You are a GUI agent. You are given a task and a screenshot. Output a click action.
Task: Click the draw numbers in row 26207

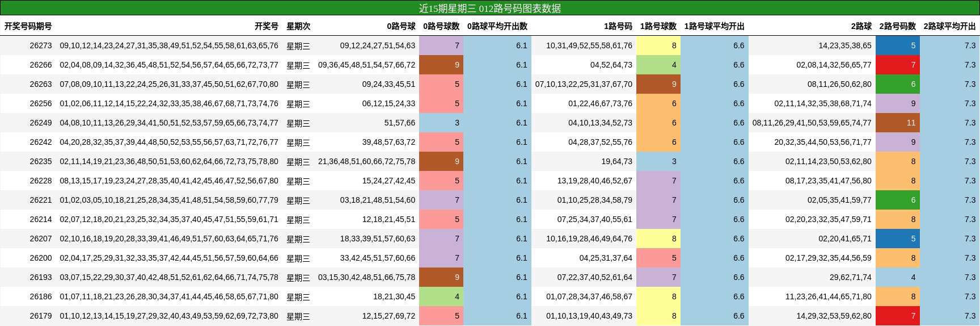point(169,239)
